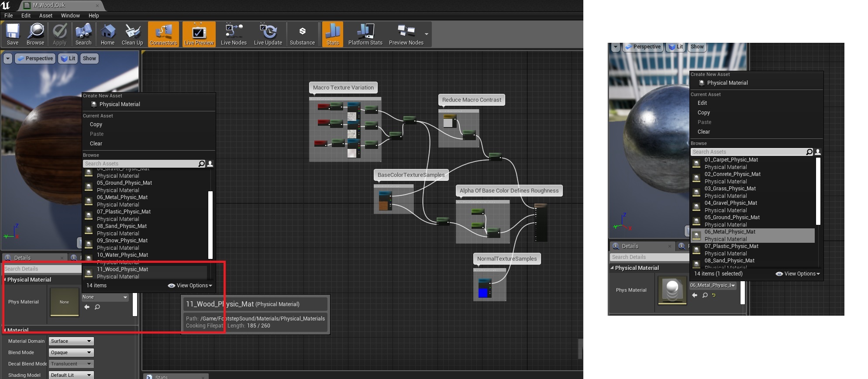Toggle the Connectors button off
This screenshot has height=379, width=868.
pyautogui.click(x=163, y=34)
